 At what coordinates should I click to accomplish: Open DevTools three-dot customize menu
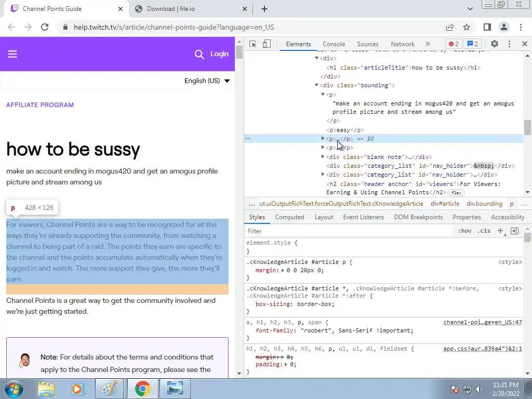click(509, 44)
